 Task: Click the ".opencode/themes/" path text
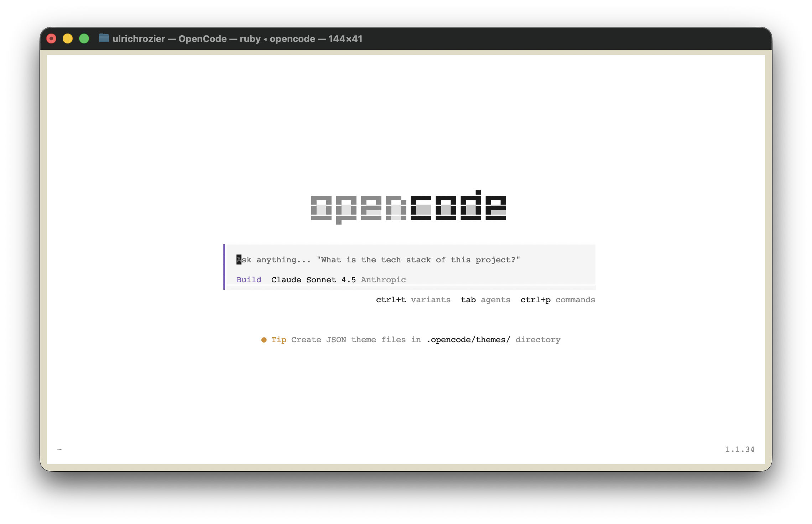point(468,340)
